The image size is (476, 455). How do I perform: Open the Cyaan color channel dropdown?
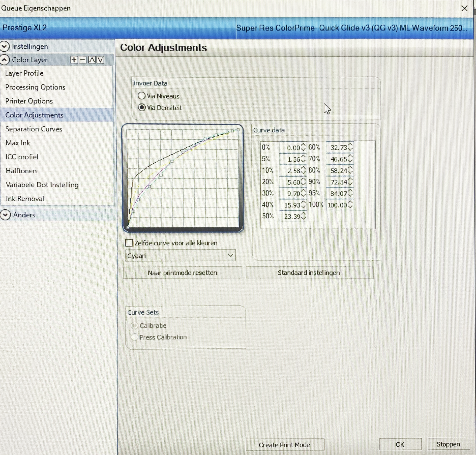pos(180,255)
